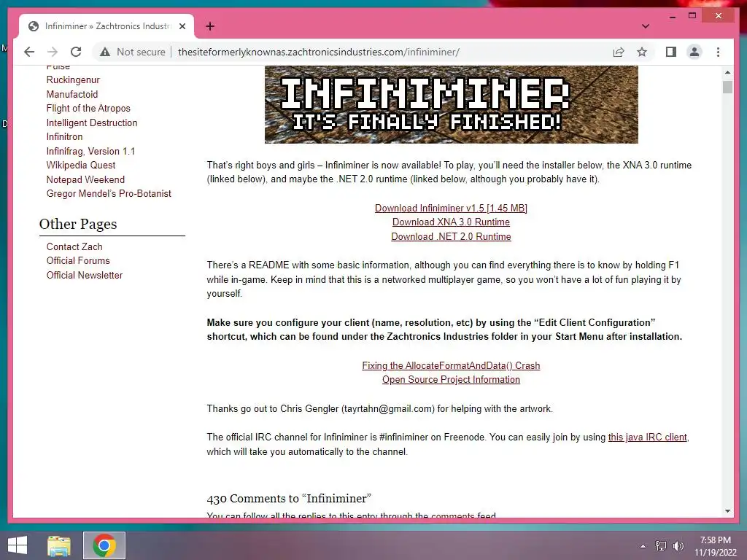Viewport: 747px width, 560px height.
Task: Open a new tab with the plus button
Action: pos(209,26)
